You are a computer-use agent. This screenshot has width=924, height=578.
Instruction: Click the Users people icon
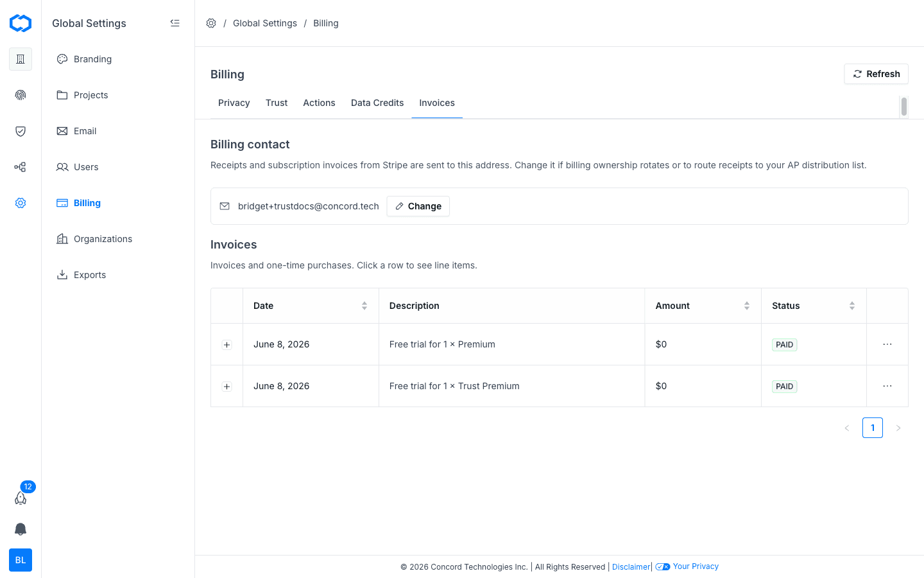click(62, 167)
